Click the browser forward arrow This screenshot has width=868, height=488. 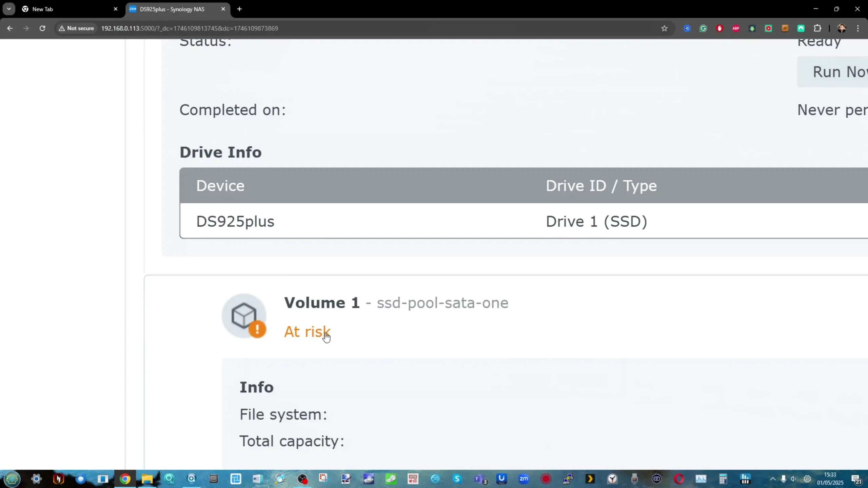coord(26,28)
